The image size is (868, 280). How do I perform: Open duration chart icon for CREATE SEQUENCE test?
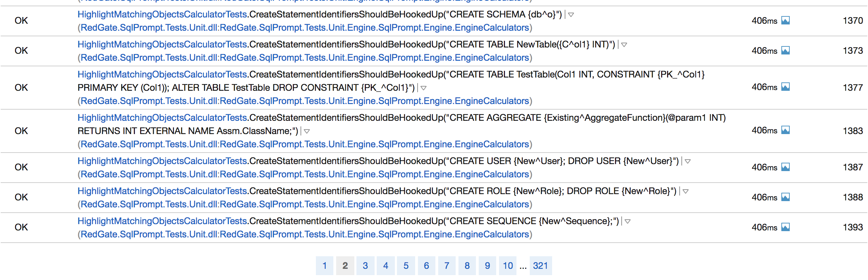point(785,227)
